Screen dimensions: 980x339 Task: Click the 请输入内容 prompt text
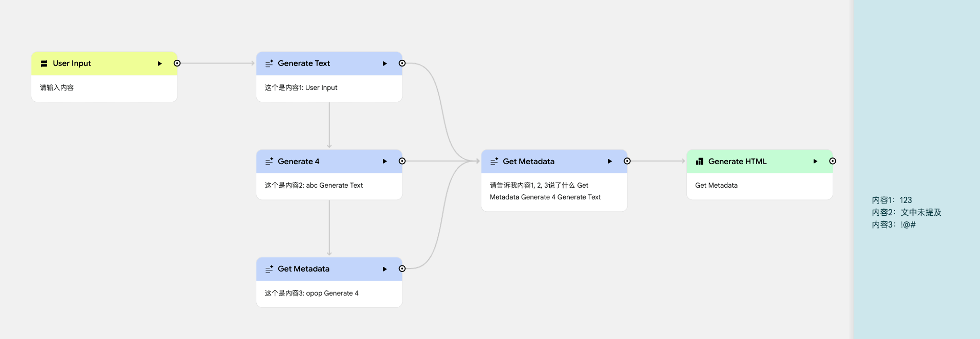coord(57,88)
